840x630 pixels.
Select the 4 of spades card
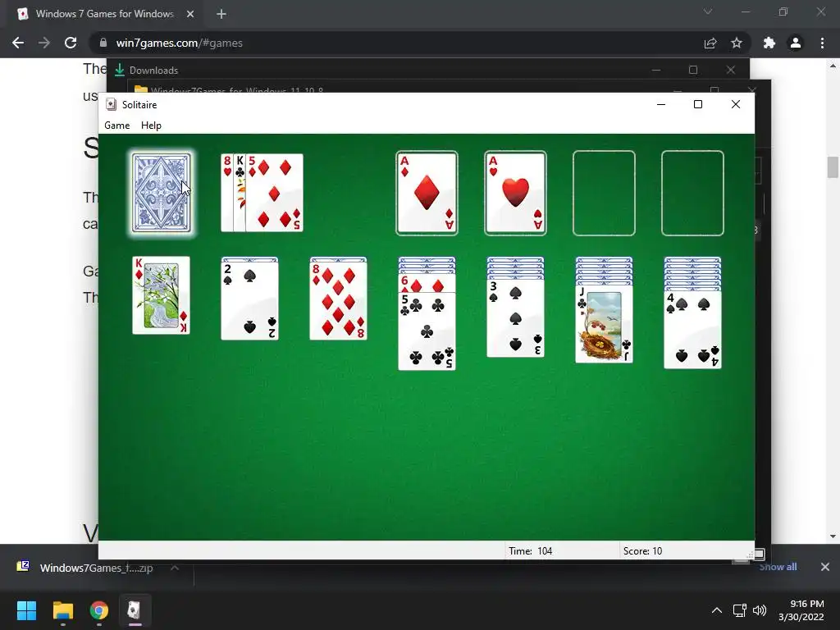[692, 330]
